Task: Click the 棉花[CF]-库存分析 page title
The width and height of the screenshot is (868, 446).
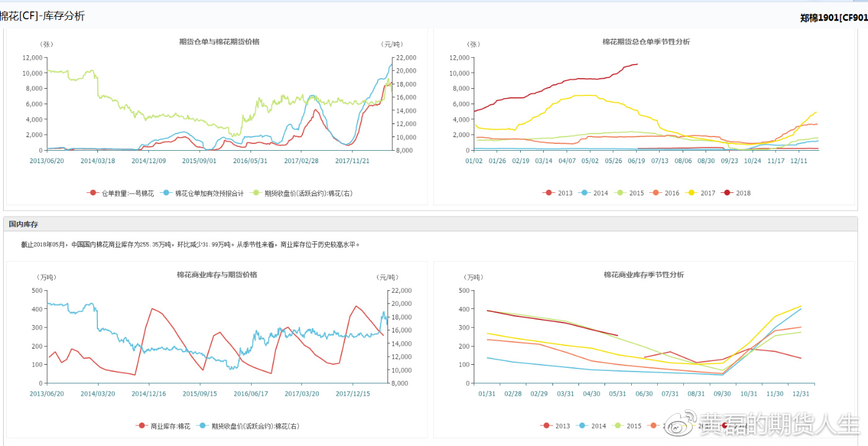Action: 43,16
